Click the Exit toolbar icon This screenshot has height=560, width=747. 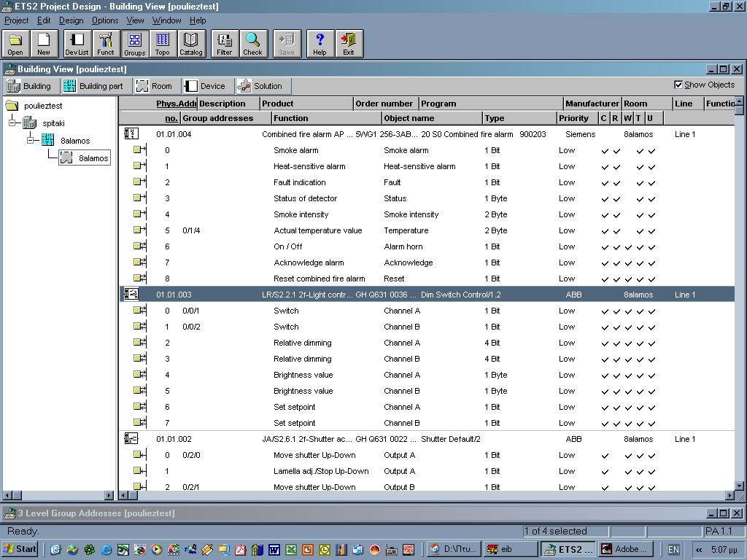tap(349, 44)
